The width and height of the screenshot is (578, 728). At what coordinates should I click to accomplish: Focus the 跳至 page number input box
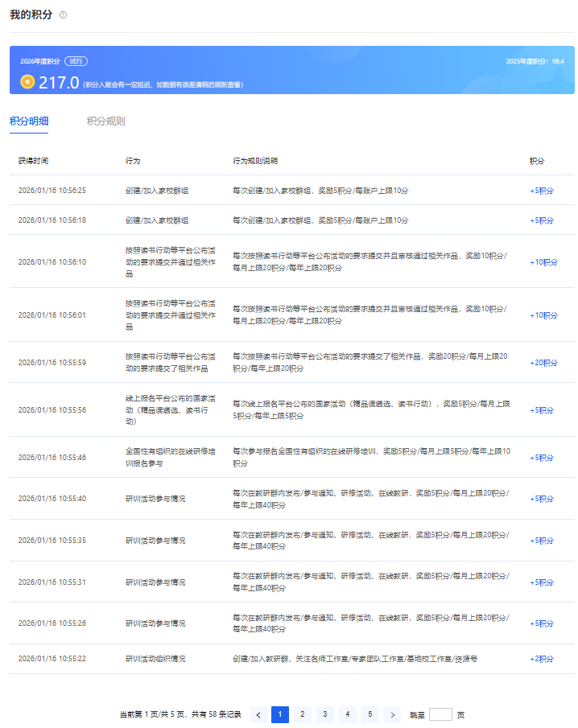tap(440, 714)
